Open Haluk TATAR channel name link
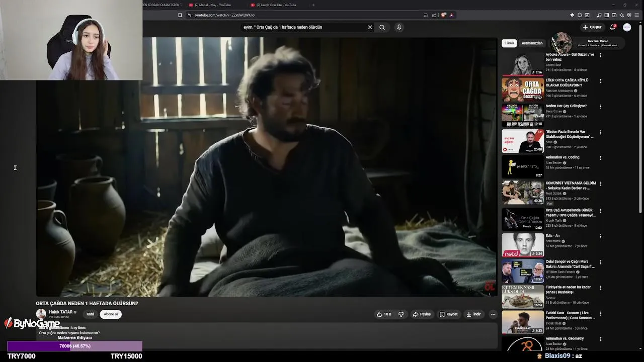 coord(61,312)
